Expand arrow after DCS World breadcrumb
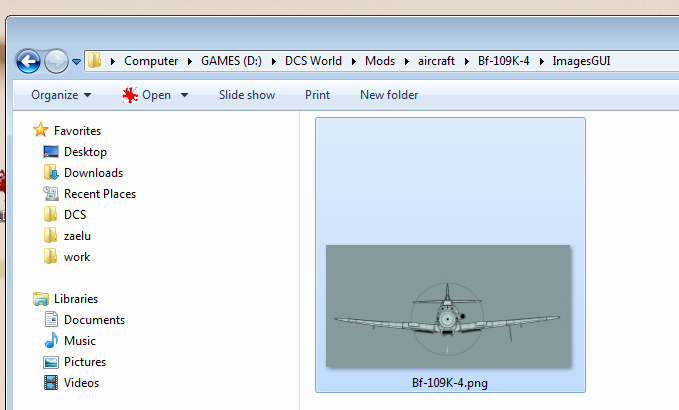The image size is (679, 410). point(354,61)
